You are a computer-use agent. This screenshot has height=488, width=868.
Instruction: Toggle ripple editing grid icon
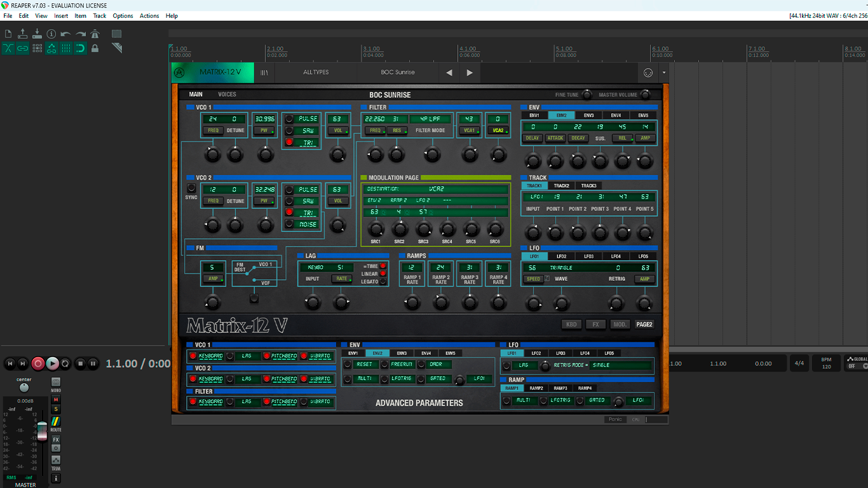37,48
